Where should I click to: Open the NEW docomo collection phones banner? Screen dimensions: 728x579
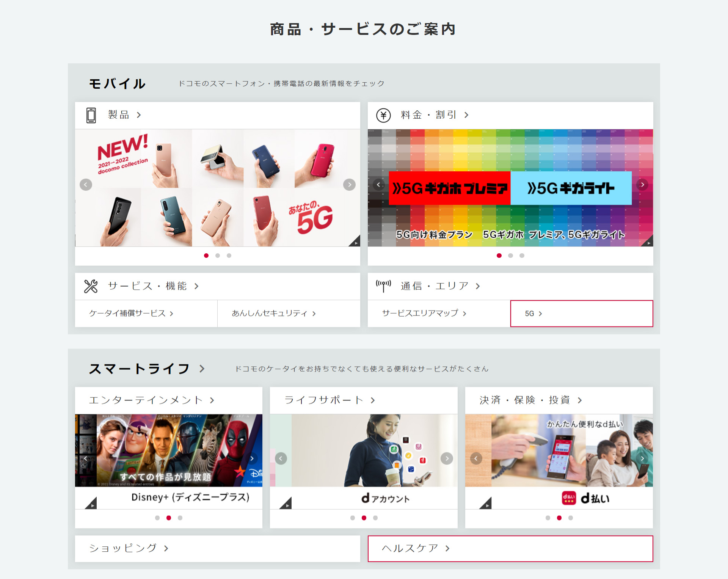click(x=218, y=188)
